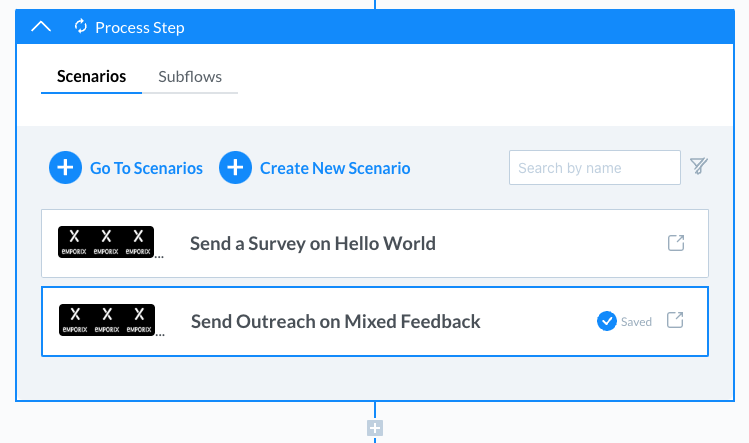Click the Process Step header title
The height and width of the screenshot is (443, 749).
click(139, 28)
